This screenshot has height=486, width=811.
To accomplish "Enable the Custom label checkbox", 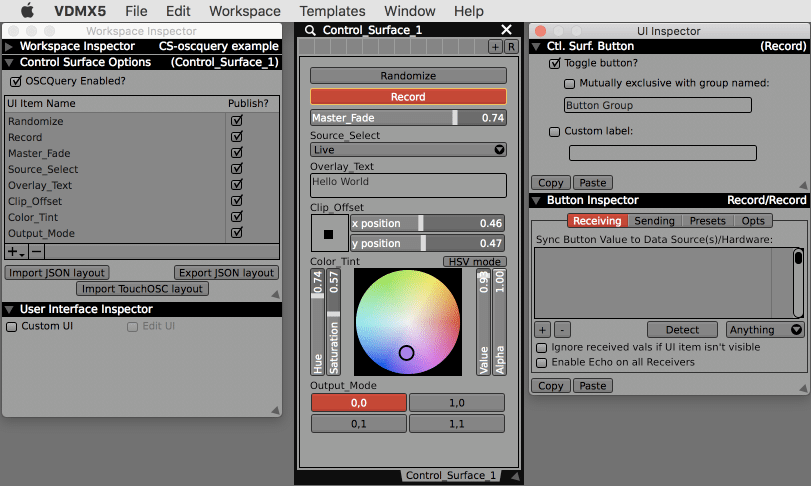I will [x=554, y=132].
